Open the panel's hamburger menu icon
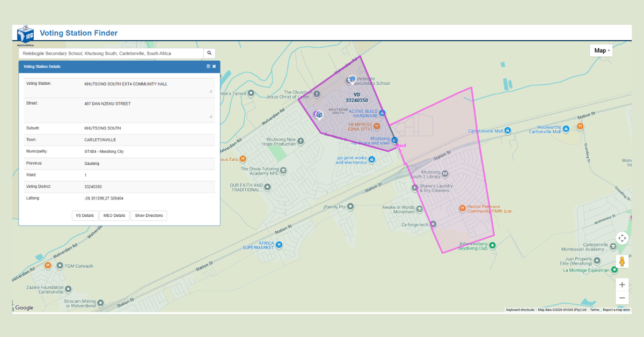The height and width of the screenshot is (337, 644). [x=209, y=67]
